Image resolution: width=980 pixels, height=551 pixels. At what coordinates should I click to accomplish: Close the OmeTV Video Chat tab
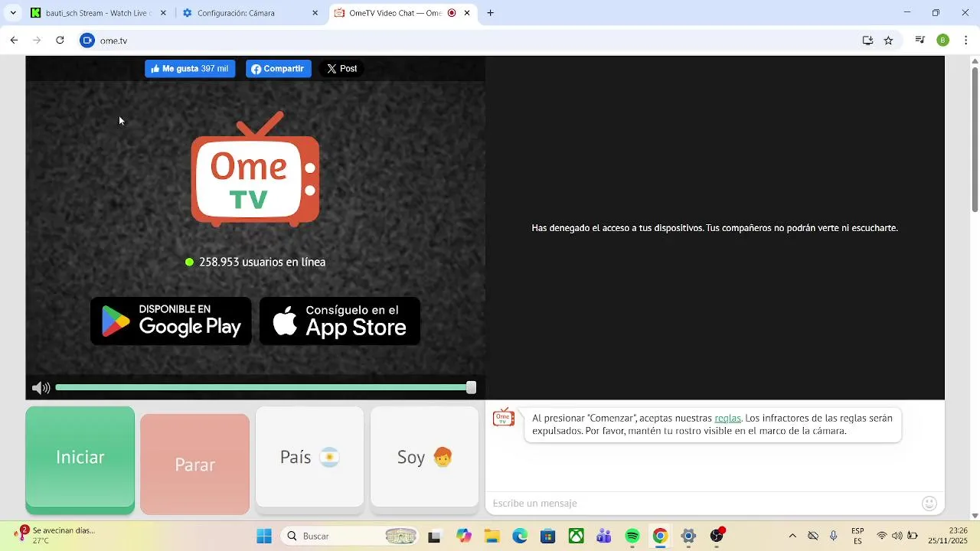point(467,13)
